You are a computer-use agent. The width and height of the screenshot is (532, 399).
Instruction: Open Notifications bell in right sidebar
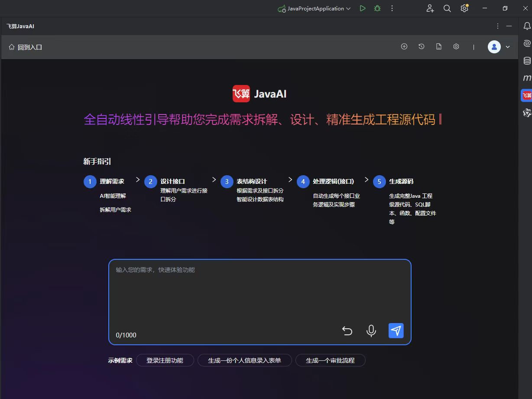[x=527, y=26]
